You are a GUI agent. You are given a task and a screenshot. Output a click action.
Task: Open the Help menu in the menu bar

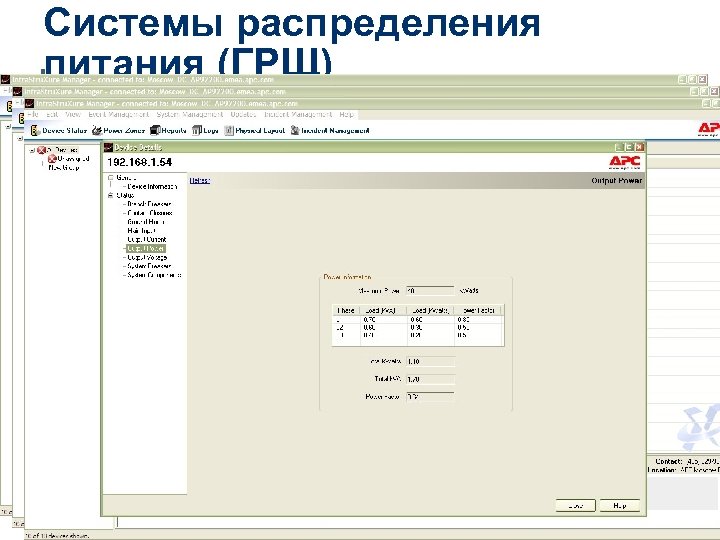coord(346,114)
